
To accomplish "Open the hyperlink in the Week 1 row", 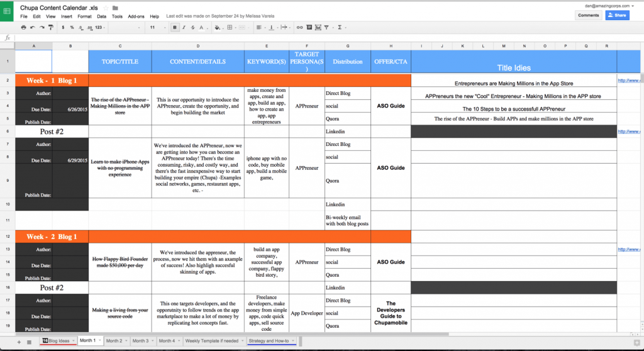I will point(628,81).
